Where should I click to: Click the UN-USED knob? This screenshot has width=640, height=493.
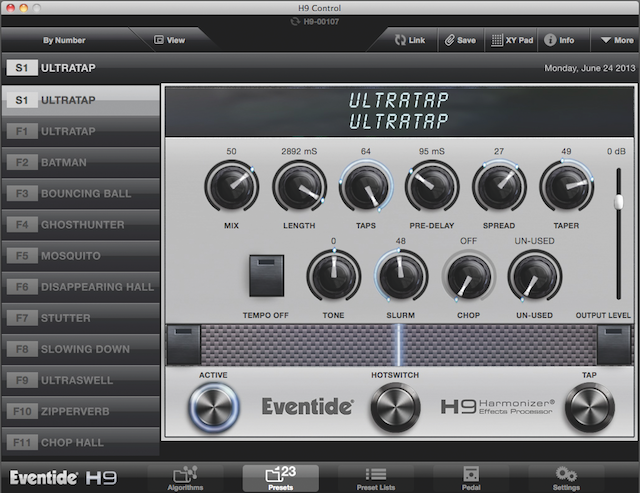(x=534, y=276)
